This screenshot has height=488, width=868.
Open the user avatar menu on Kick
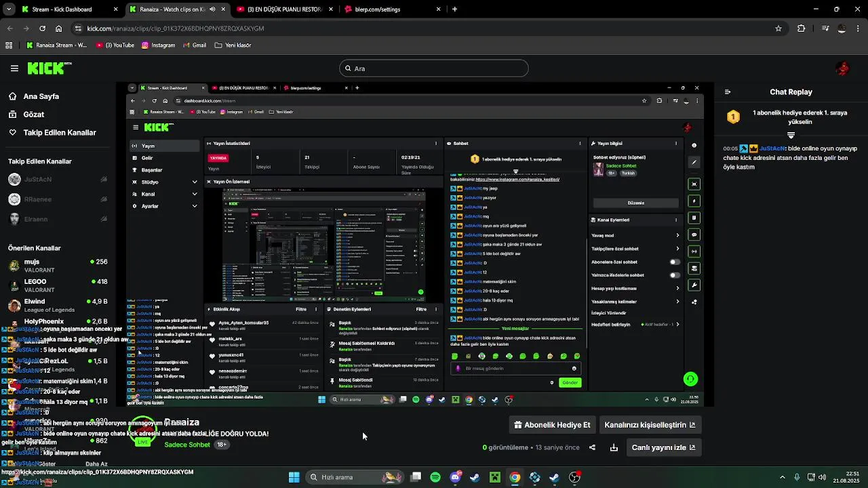[x=843, y=68]
